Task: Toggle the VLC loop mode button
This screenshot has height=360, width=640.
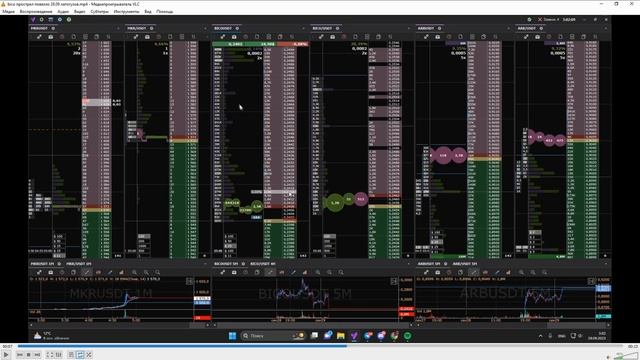Action: [x=80, y=355]
